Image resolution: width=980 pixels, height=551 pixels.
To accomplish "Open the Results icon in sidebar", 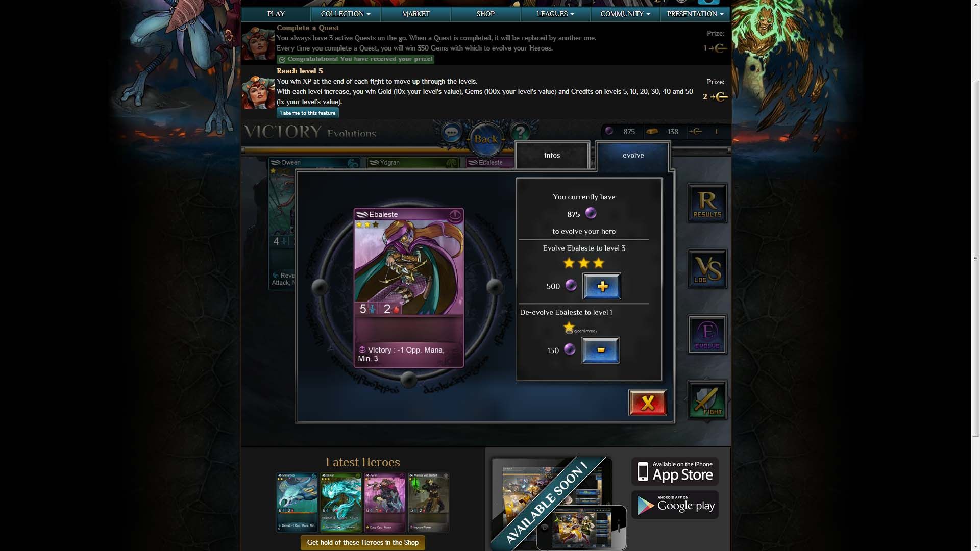I will (707, 203).
